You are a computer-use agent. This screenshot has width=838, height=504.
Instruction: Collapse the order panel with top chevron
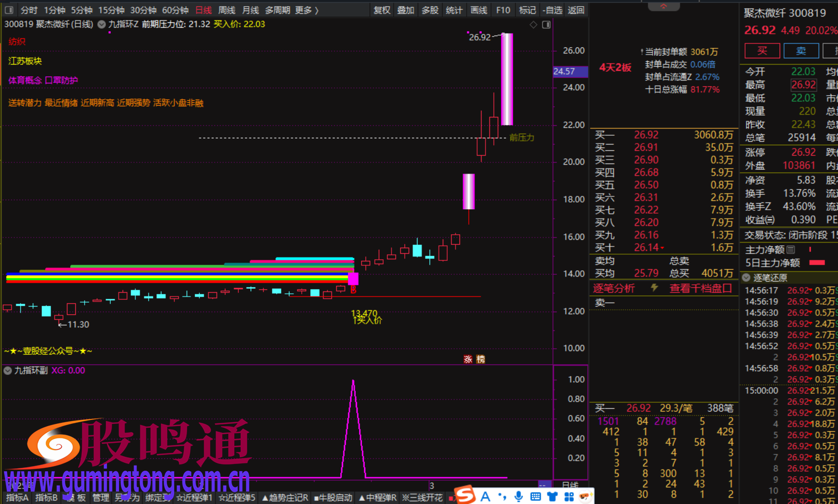pyautogui.click(x=663, y=7)
